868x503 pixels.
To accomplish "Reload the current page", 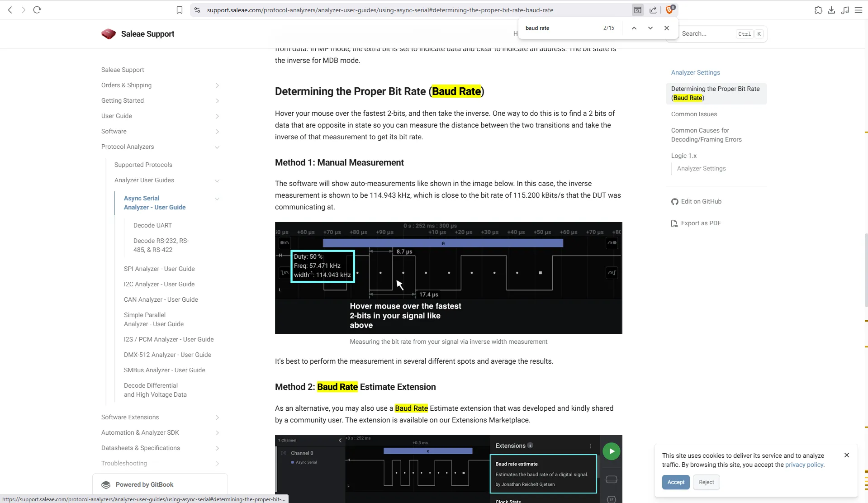I will pos(38,10).
